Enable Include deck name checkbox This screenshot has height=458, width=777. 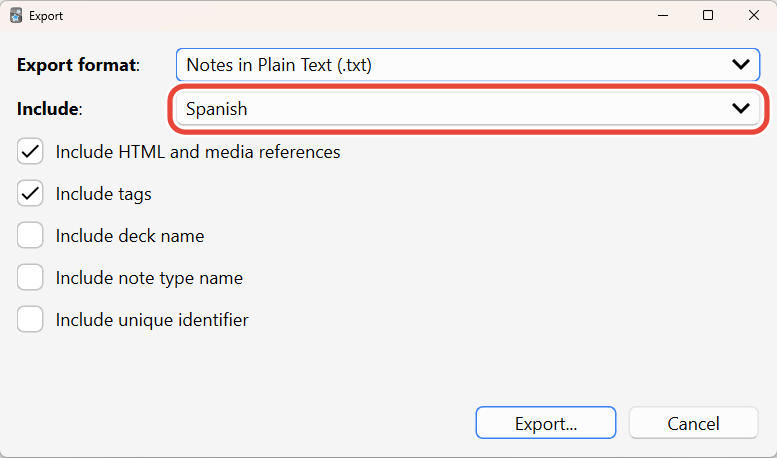(30, 236)
